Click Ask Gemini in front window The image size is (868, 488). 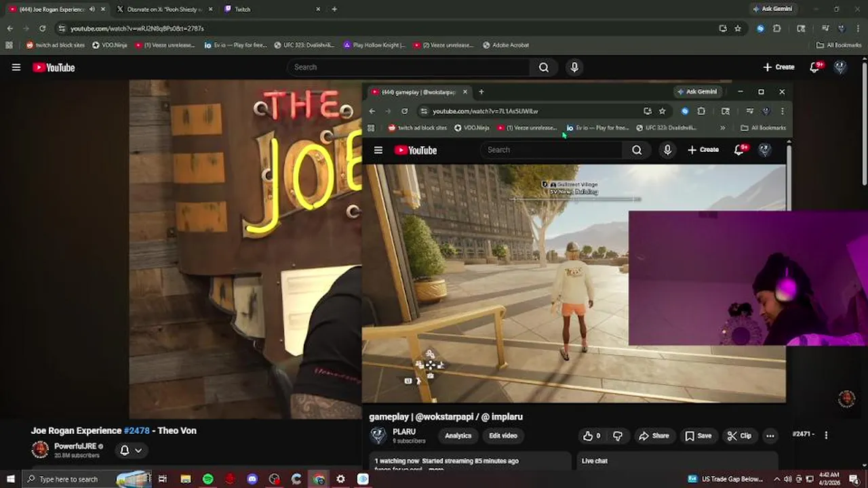pos(696,91)
